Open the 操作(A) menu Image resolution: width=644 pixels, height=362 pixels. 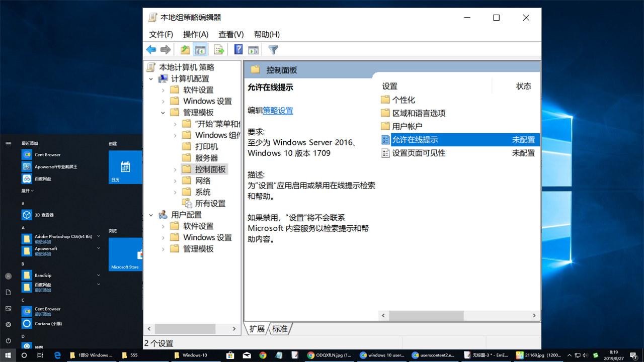(196, 34)
